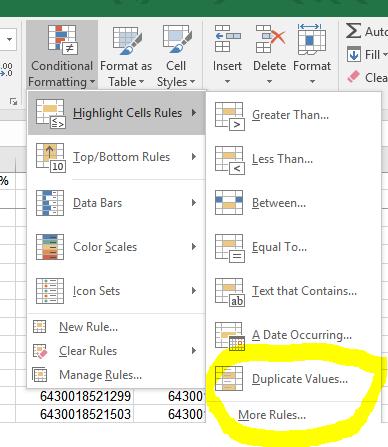Choose New Rule... option

116,327
